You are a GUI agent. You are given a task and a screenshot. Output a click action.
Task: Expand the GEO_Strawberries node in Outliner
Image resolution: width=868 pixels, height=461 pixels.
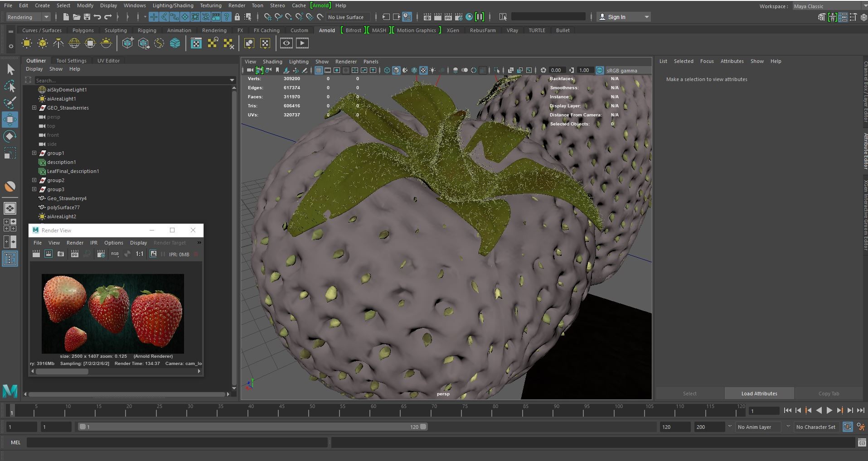[x=34, y=108]
